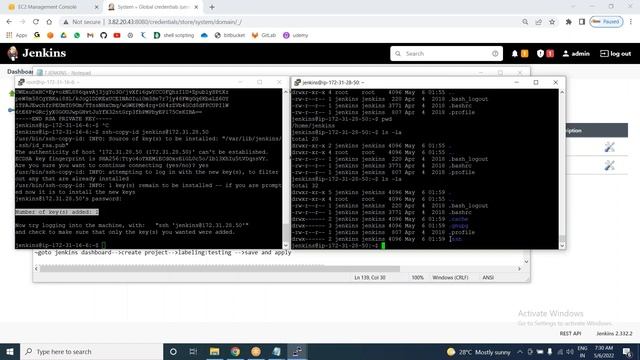Open the Google bookmark
Image resolution: width=640 pixels, height=360 pixels.
[37, 36]
